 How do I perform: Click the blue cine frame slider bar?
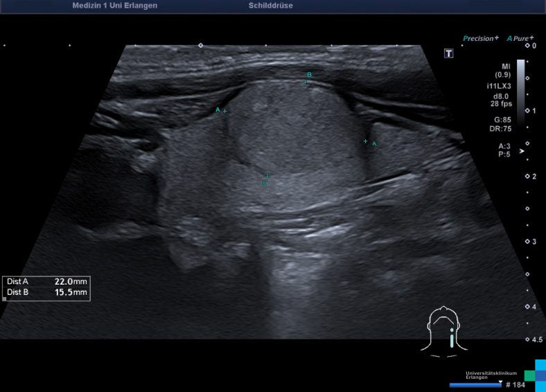475,384
